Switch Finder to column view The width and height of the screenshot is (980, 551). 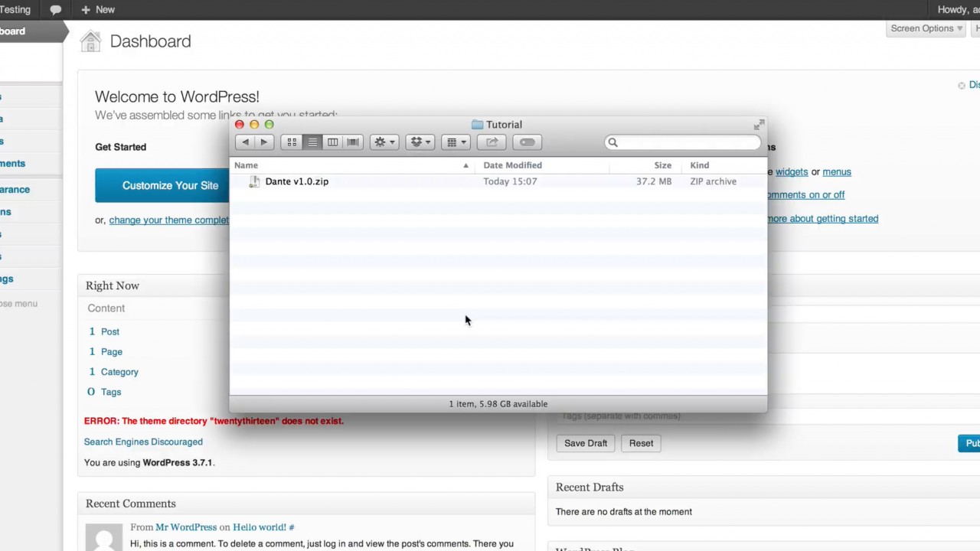[x=332, y=142]
